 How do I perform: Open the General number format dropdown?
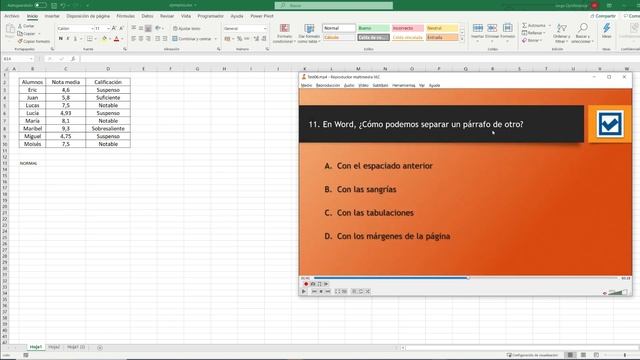[x=265, y=29]
